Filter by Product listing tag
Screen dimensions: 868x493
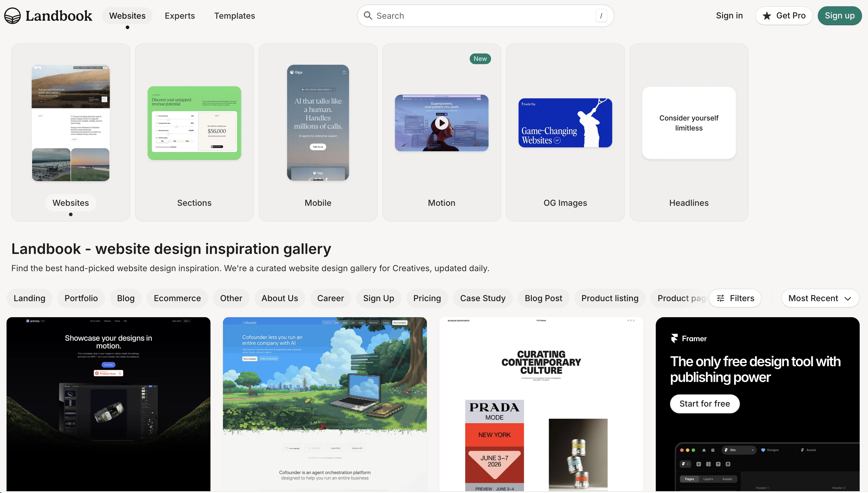(610, 298)
